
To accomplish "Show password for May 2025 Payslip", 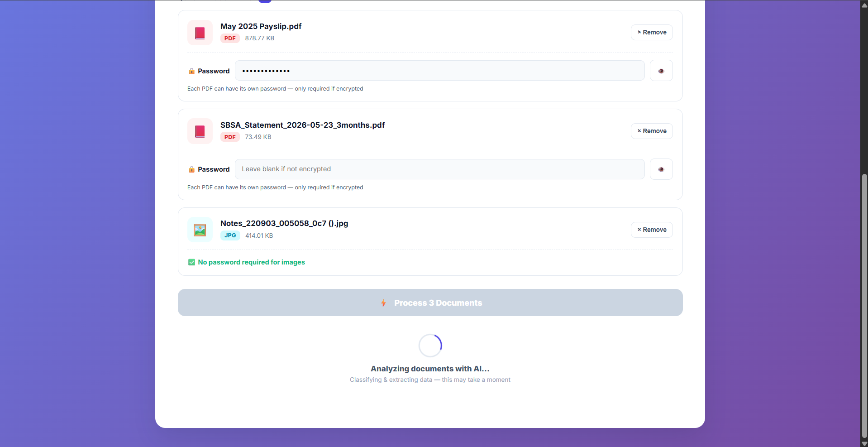I will pos(661,71).
